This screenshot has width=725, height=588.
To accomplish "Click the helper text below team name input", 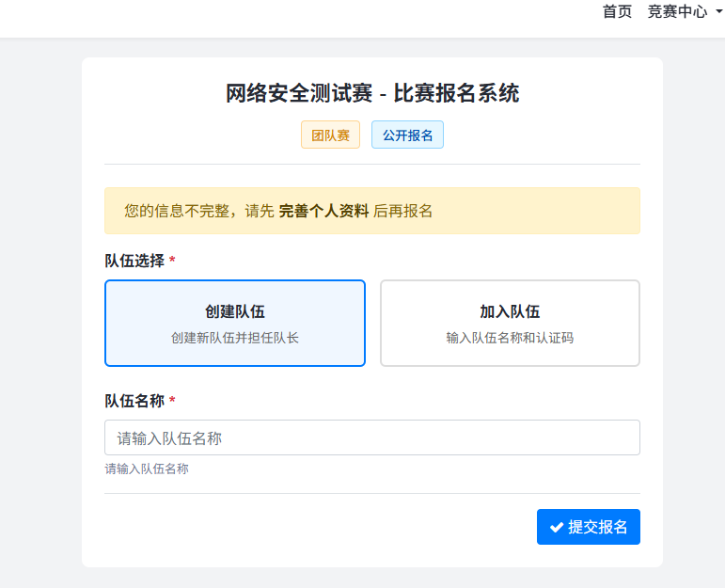I will click(x=147, y=469).
